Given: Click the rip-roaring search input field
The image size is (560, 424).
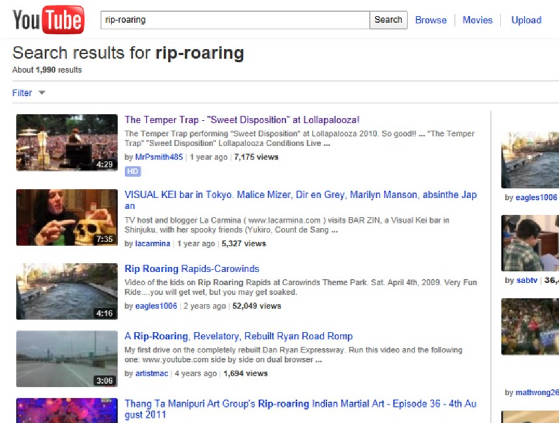Looking at the screenshot, I should 235,20.
